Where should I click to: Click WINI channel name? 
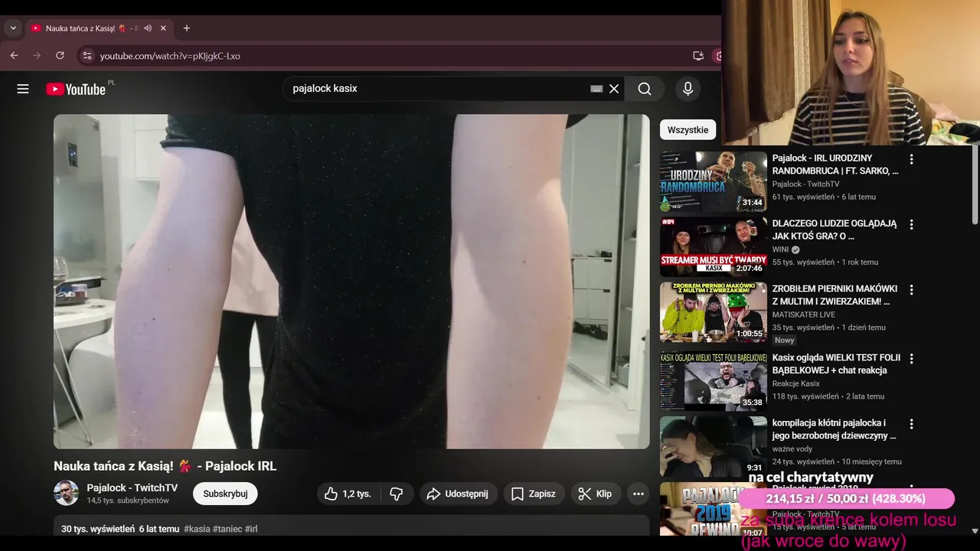pos(780,249)
